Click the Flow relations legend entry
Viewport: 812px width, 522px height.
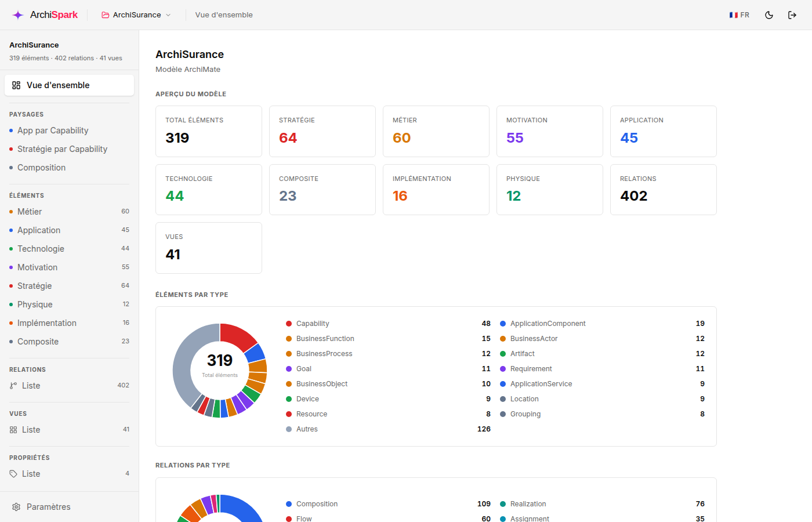(x=388, y=518)
